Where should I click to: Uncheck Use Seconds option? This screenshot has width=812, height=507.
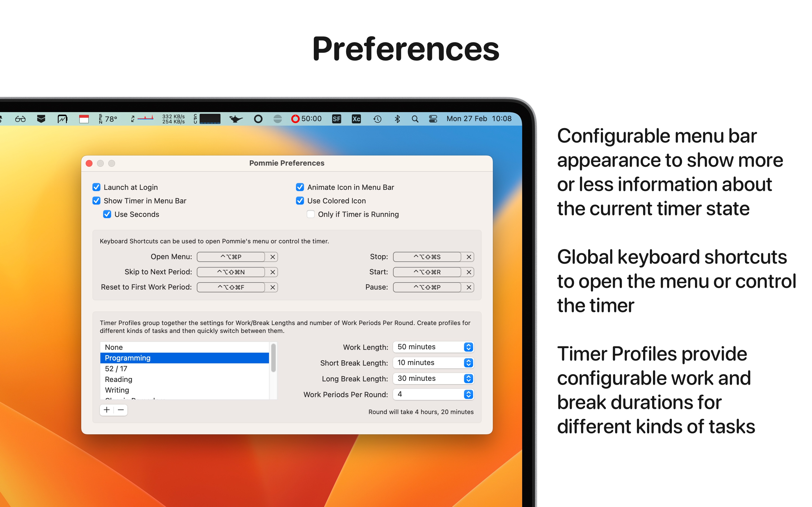coord(107,214)
